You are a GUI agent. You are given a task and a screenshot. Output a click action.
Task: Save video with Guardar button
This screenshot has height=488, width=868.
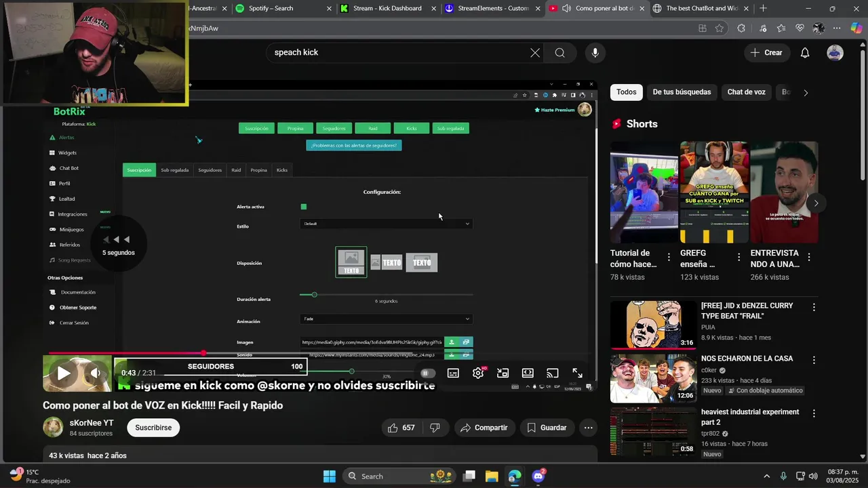coord(547,428)
